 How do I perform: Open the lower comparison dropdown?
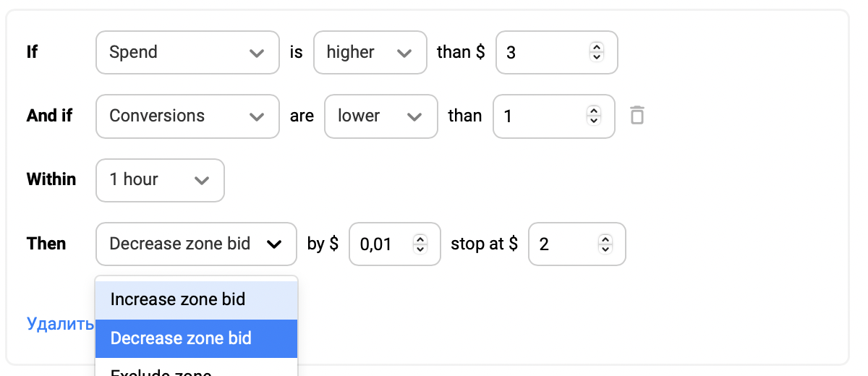[380, 116]
